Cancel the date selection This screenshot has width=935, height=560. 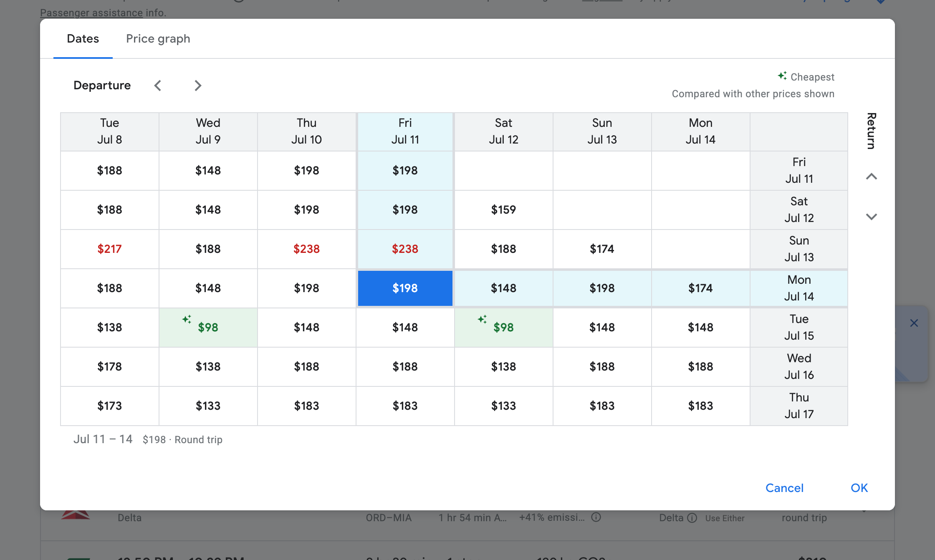point(784,488)
